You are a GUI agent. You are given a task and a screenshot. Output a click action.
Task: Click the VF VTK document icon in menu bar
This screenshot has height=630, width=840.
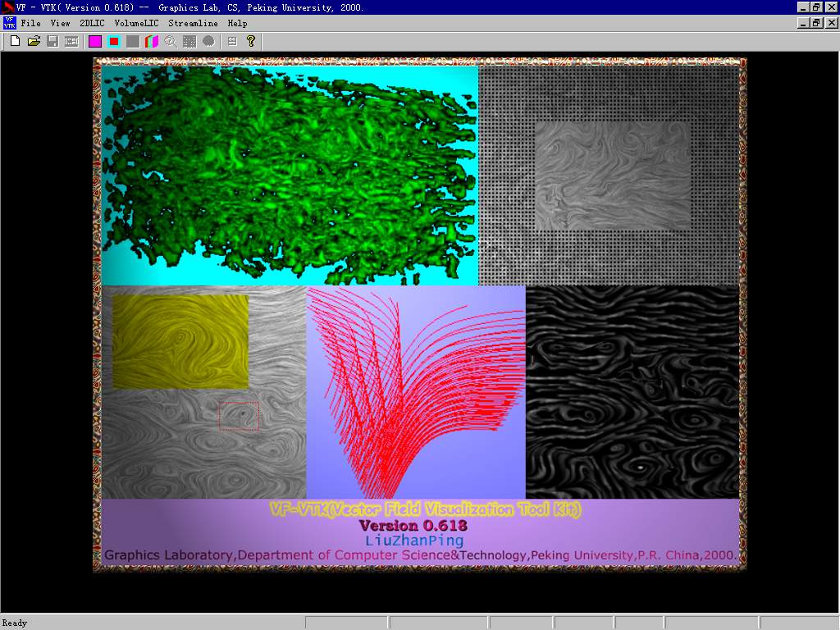pyautogui.click(x=9, y=23)
